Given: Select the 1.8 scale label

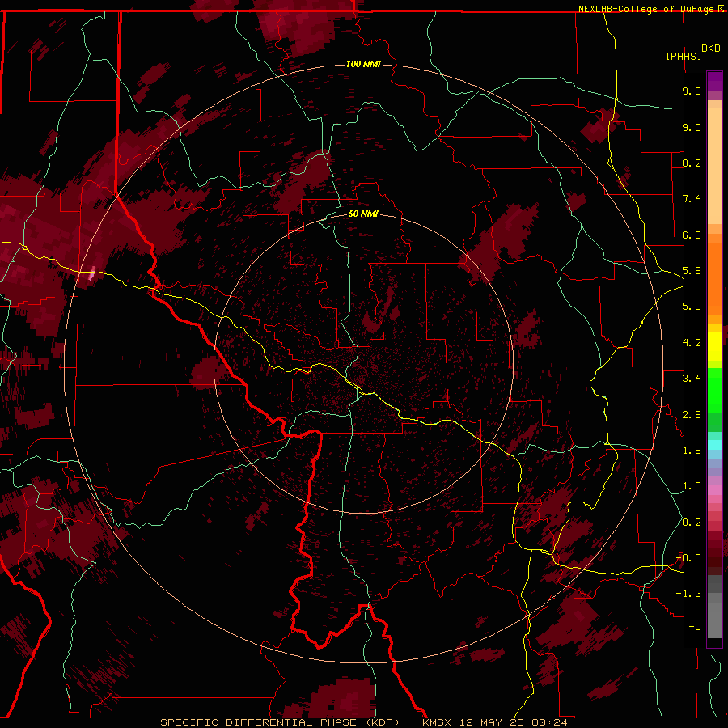Looking at the screenshot, I should point(692,451).
